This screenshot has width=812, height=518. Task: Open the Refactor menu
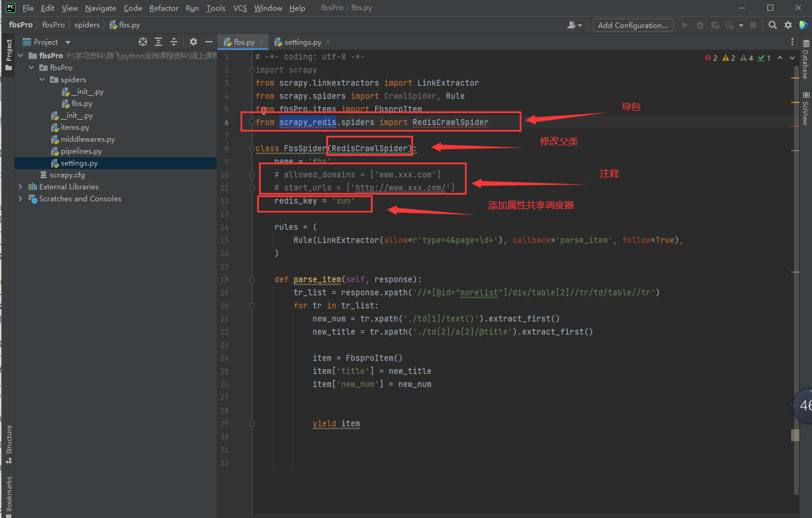pos(164,8)
